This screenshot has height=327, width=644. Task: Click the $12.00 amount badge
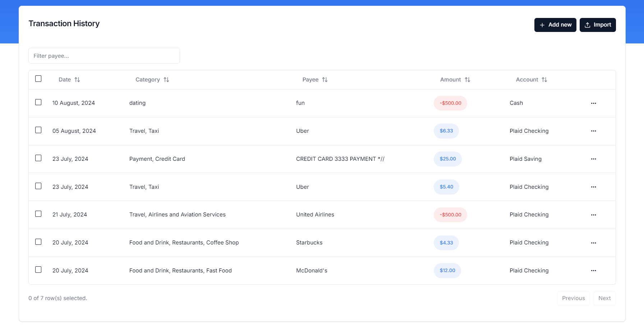447,271
